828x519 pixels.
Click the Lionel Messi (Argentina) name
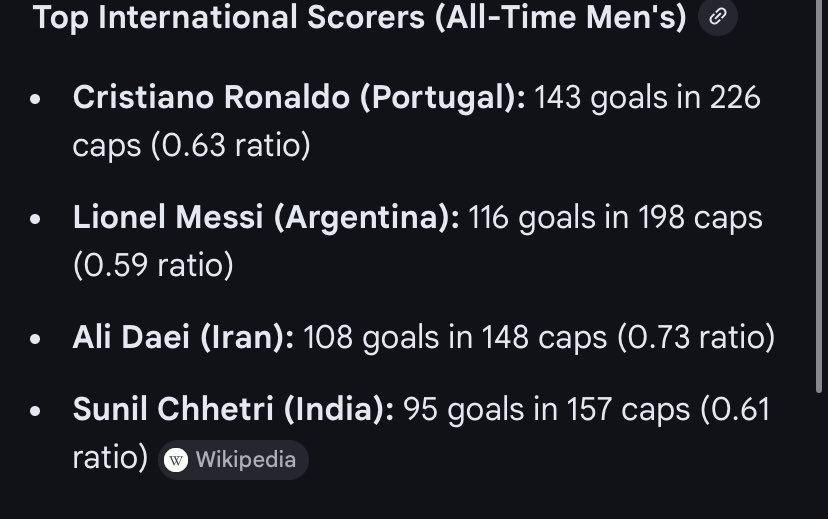[x=266, y=218]
